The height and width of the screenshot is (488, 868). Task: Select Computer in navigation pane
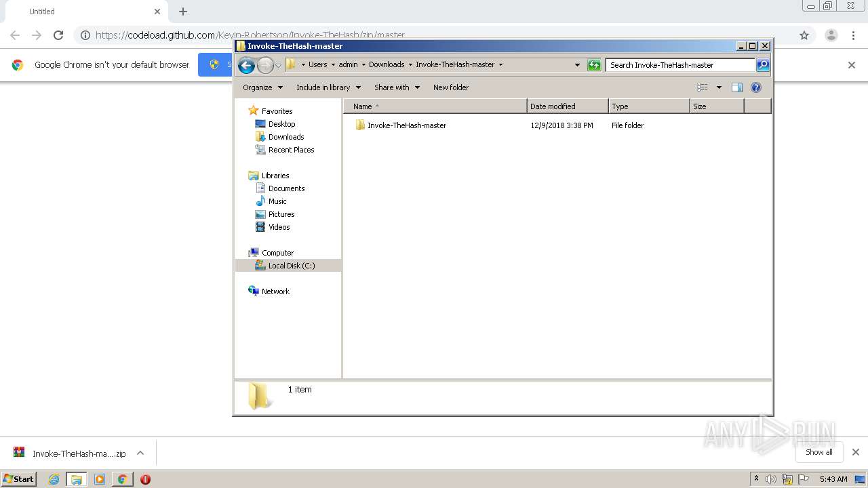point(277,253)
